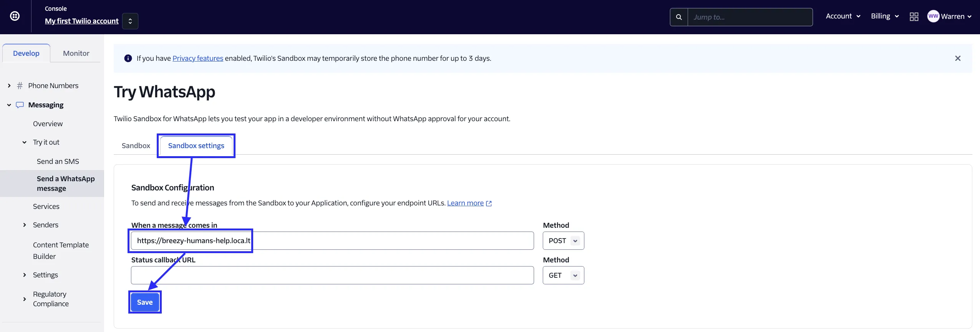The image size is (980, 332).
Task: Open the account switcher arrows button
Action: point(130,21)
